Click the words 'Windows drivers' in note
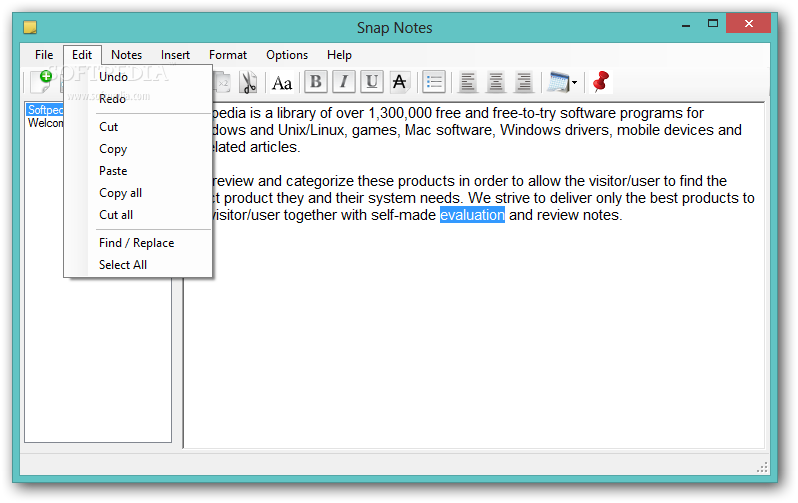Image resolution: width=798 pixels, height=503 pixels. tap(554, 130)
